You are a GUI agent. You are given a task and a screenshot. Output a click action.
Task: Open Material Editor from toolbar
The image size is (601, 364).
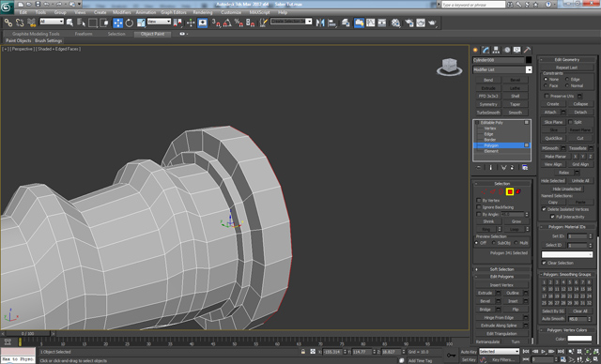(x=396, y=23)
